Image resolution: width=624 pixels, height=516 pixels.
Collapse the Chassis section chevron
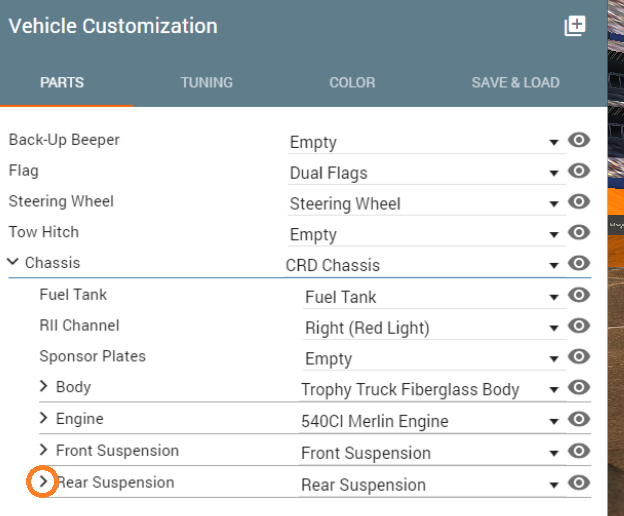coord(13,261)
